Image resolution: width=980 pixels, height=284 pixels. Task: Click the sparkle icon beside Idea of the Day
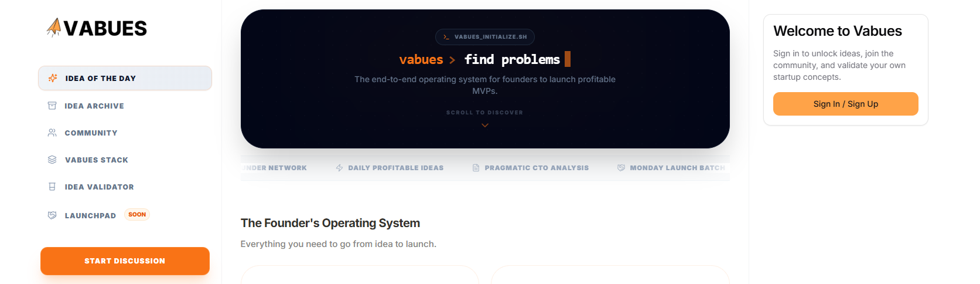click(53, 78)
